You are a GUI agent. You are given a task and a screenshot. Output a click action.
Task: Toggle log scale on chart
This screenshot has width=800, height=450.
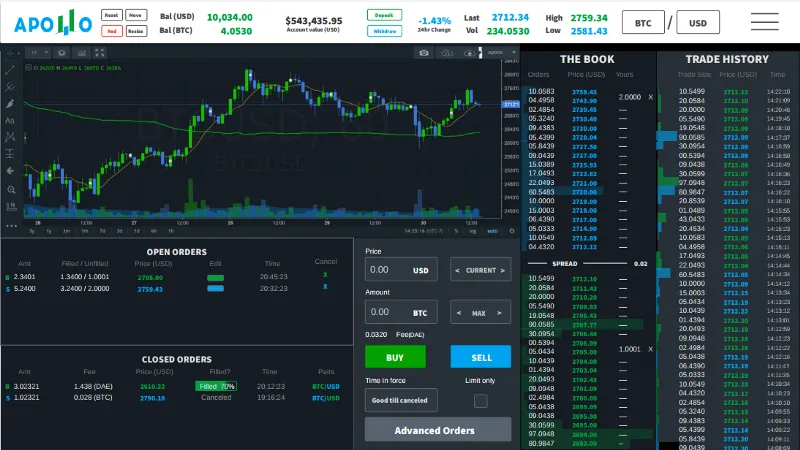(473, 231)
